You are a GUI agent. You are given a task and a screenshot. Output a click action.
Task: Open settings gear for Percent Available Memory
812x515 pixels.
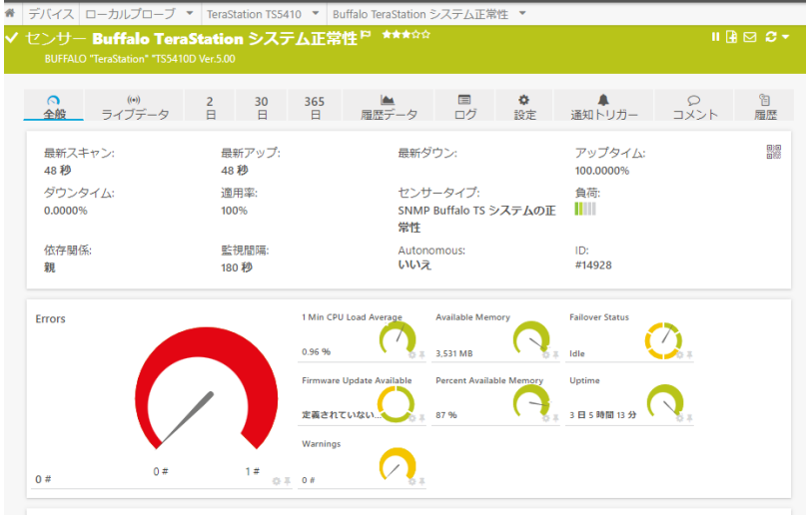click(x=545, y=418)
